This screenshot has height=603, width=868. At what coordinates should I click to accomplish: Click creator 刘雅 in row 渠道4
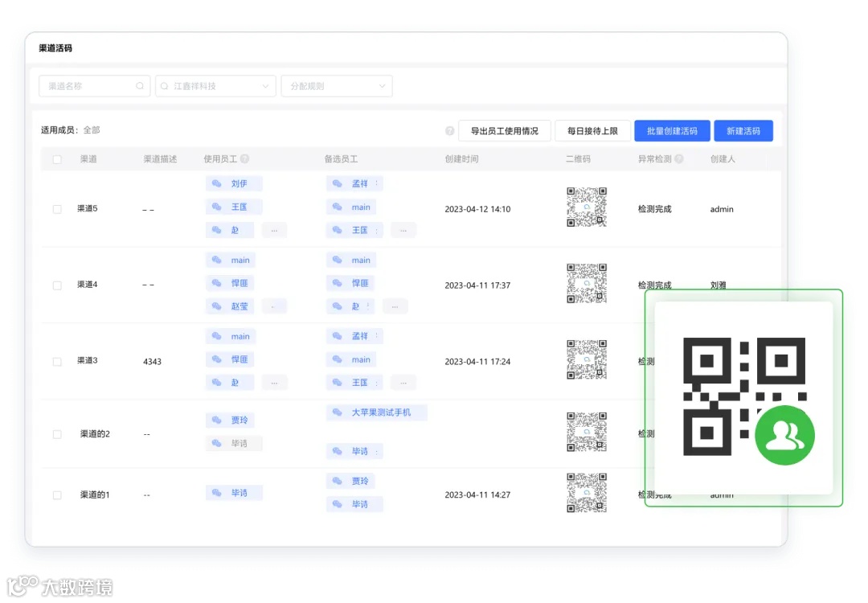pos(719,285)
